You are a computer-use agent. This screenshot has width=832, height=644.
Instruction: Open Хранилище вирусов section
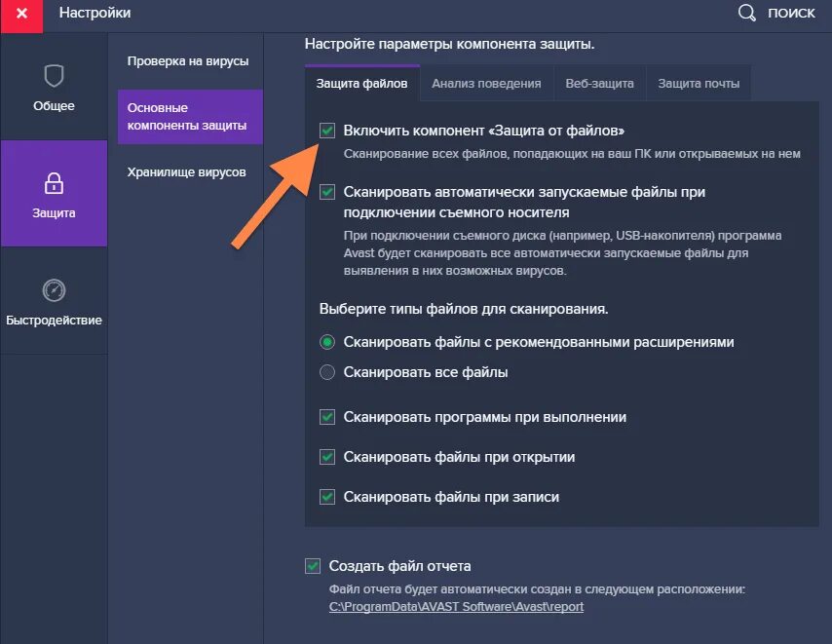tap(186, 171)
